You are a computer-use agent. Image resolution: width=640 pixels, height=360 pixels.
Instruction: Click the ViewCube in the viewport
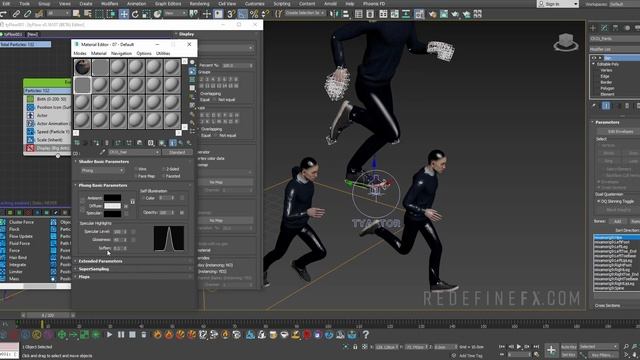[566, 42]
